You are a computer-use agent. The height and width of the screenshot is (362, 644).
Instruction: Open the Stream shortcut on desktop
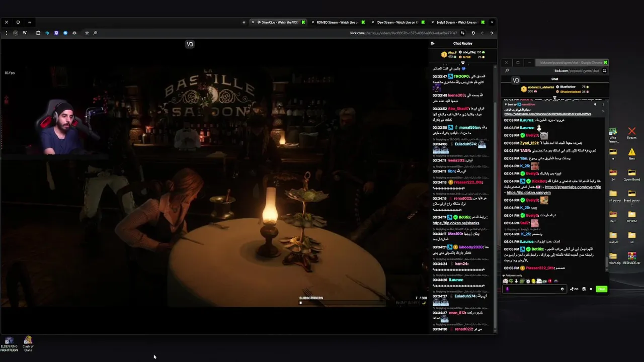pyautogui.click(x=631, y=133)
